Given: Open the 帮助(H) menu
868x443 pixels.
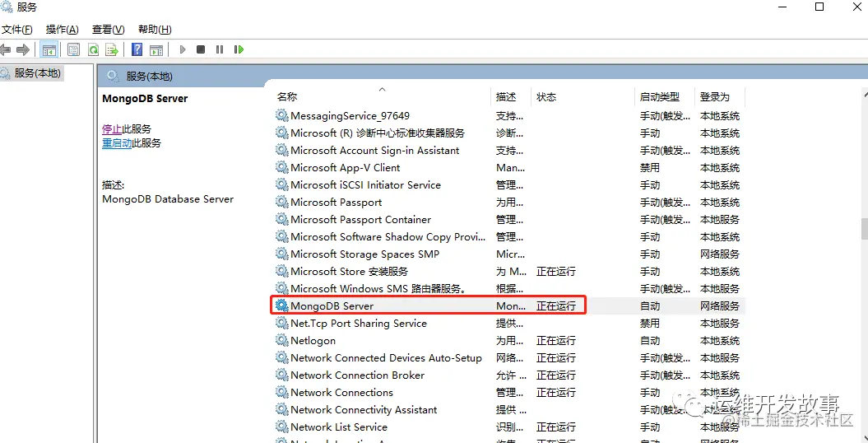Looking at the screenshot, I should (x=155, y=30).
